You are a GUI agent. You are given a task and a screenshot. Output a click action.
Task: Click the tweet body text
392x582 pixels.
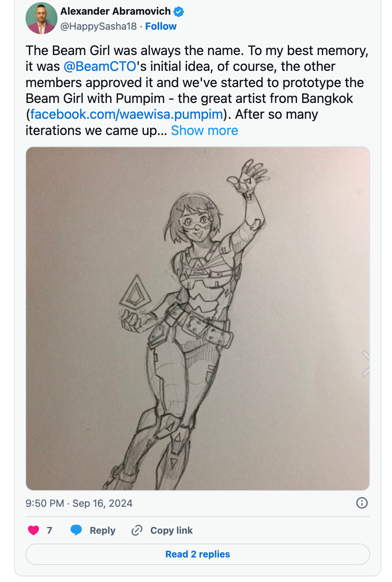click(197, 91)
